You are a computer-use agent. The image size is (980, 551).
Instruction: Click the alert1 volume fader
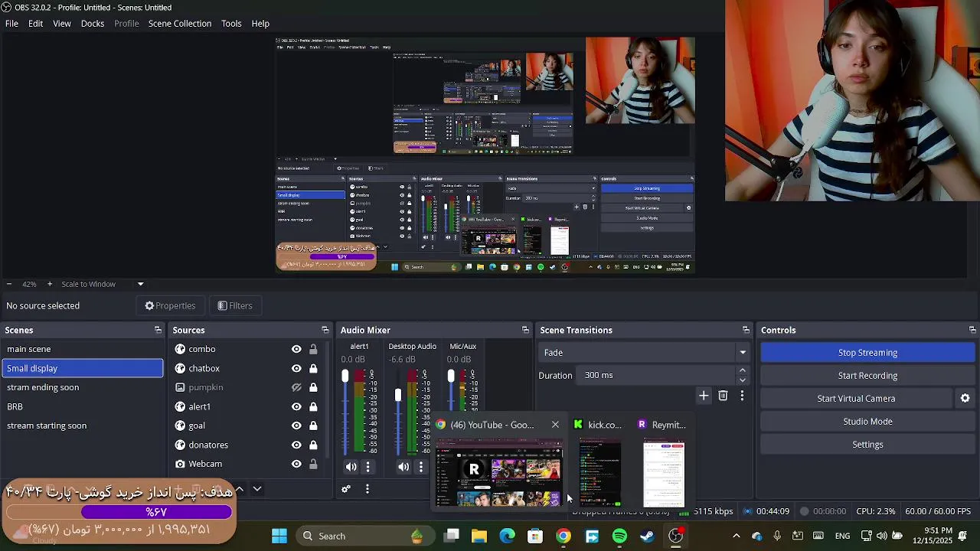pos(345,376)
